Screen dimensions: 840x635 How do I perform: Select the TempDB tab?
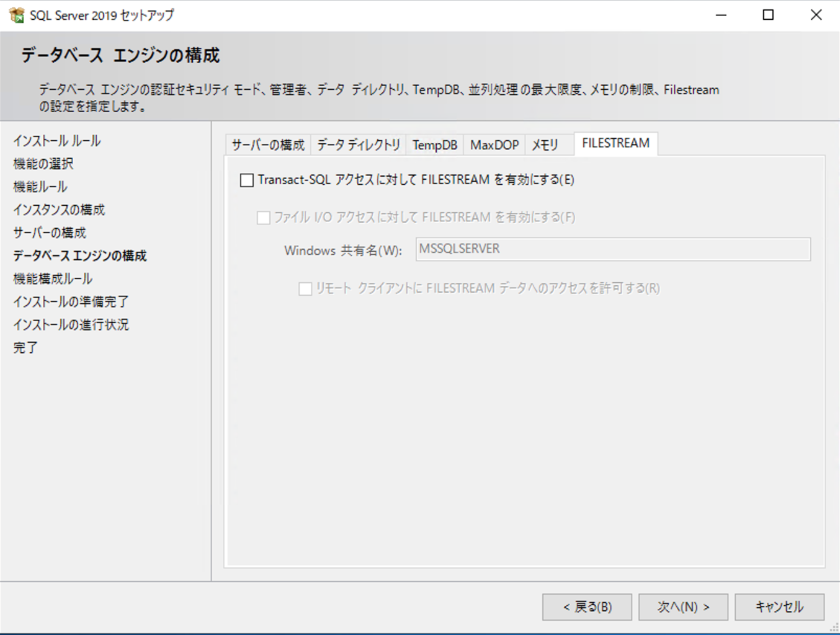[x=434, y=145]
